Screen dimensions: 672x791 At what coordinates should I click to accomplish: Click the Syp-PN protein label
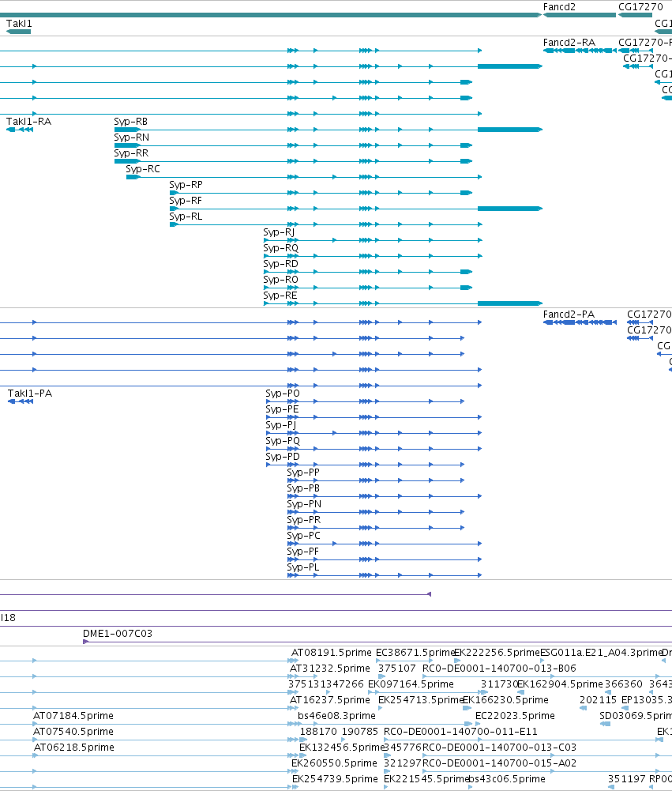point(304,504)
